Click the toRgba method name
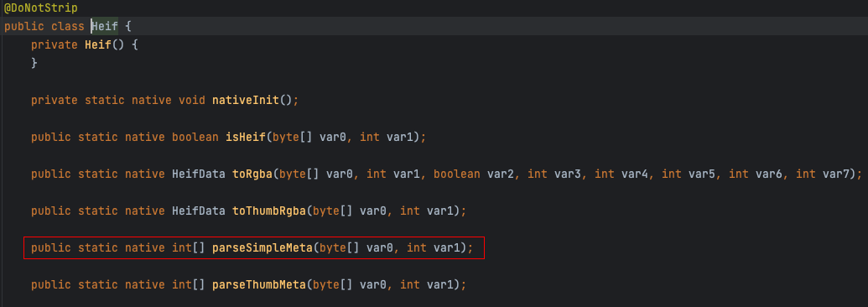868x307 pixels. [x=252, y=174]
